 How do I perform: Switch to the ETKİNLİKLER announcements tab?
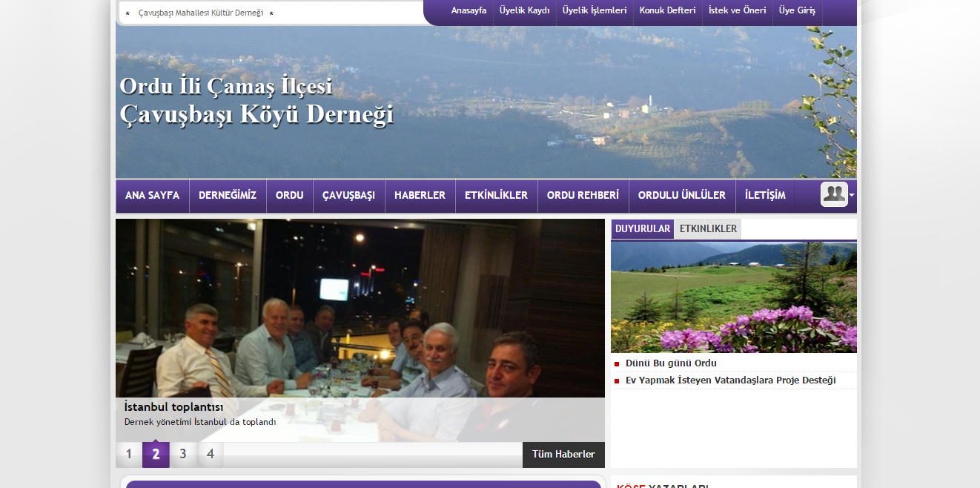click(x=708, y=229)
